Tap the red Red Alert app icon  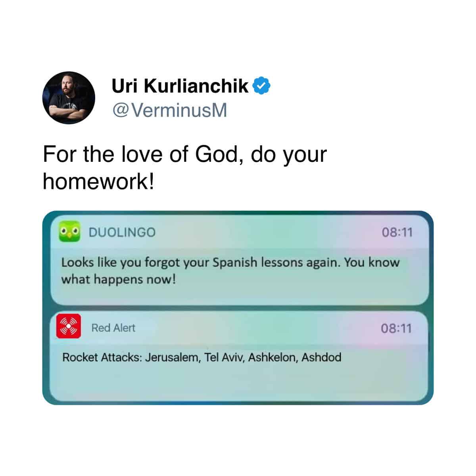69,326
